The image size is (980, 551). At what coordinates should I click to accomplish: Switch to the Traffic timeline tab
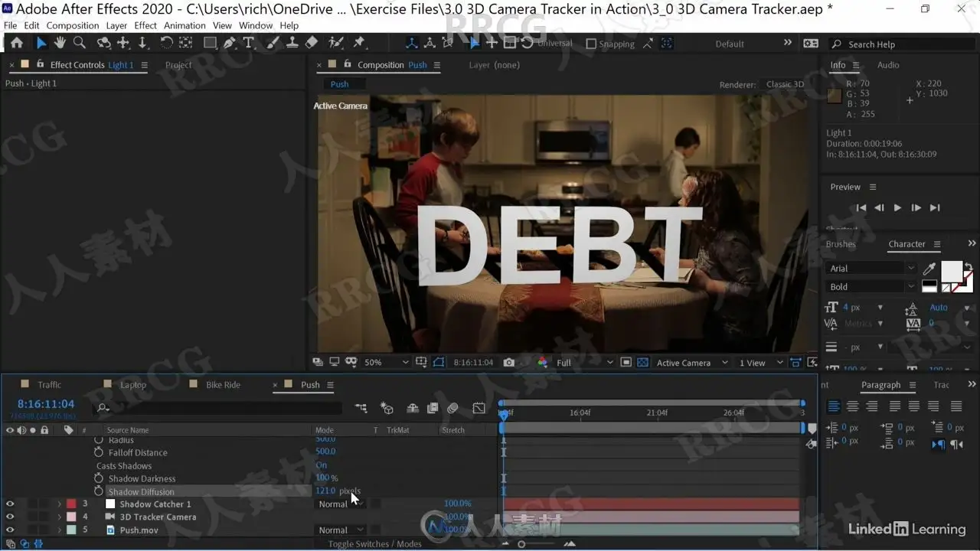pyautogui.click(x=50, y=385)
